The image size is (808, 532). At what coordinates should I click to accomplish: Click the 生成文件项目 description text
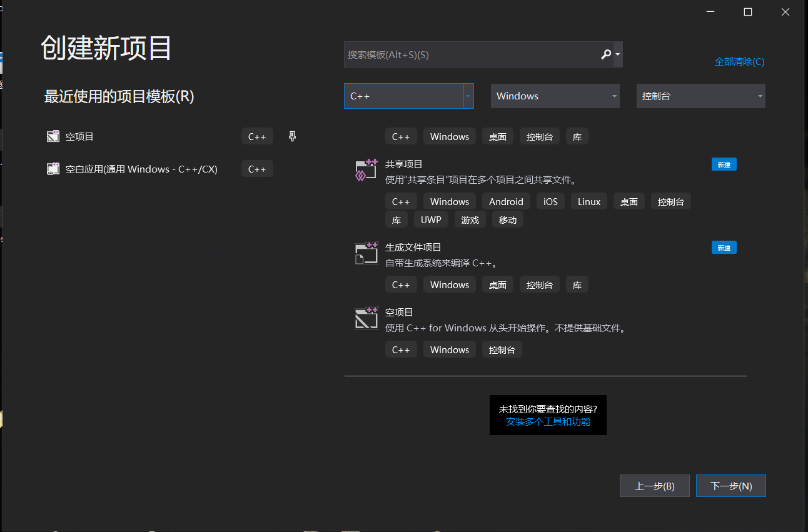(442, 263)
